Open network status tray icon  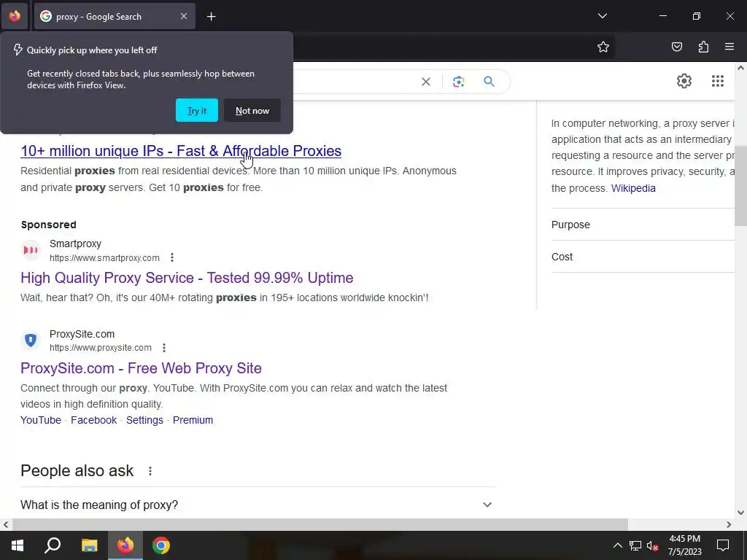pos(635,545)
